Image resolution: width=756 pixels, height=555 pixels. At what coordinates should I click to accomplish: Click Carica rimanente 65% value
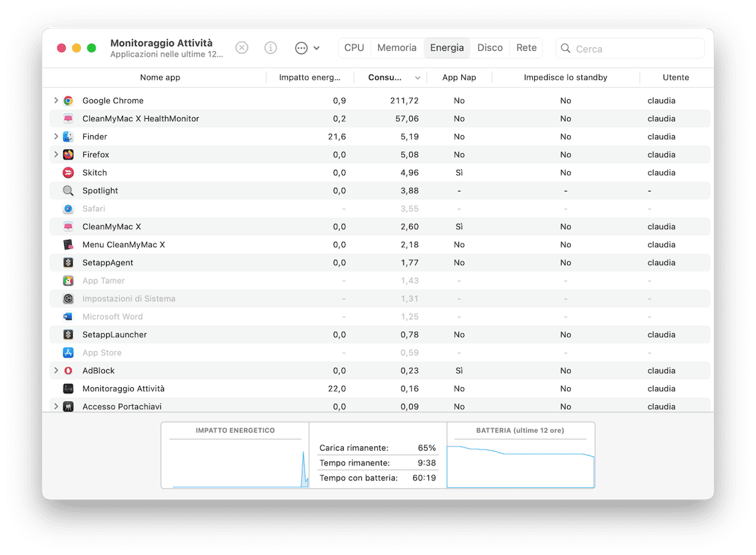(427, 448)
